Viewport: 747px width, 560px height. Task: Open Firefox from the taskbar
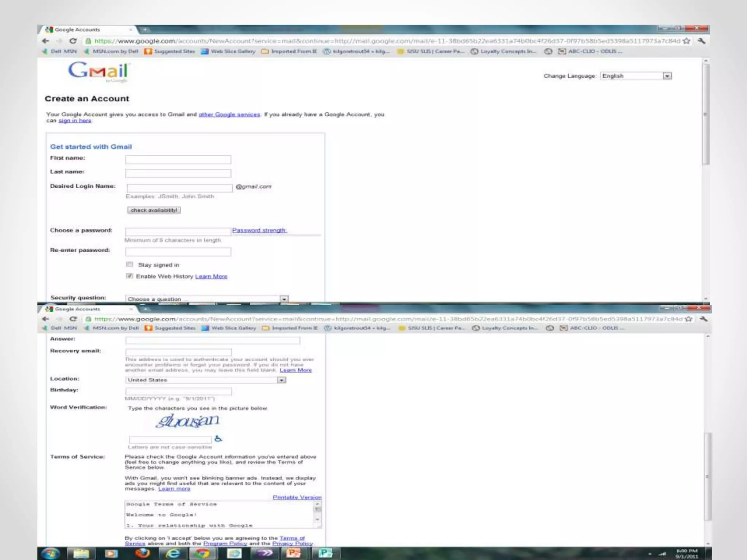[x=143, y=553]
